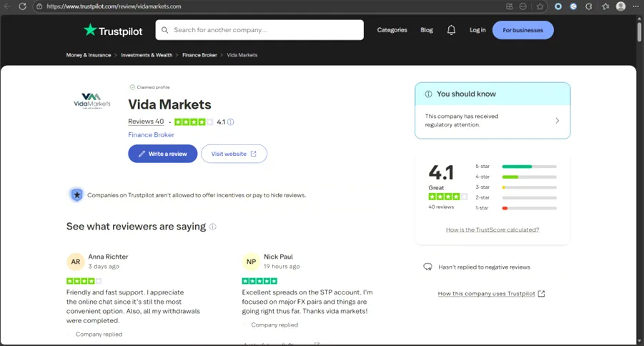
Task: Open the Categories menu
Action: point(392,30)
